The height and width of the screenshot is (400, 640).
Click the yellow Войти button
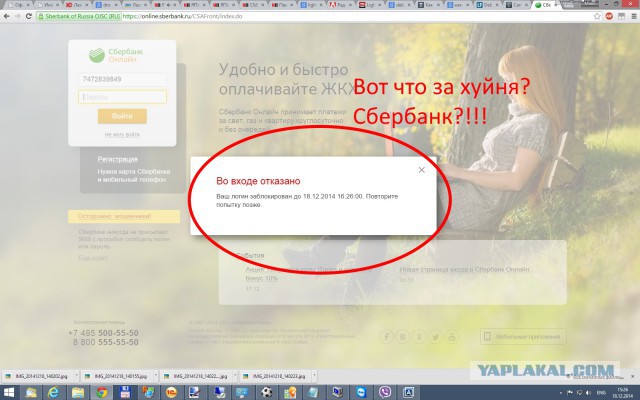[x=122, y=116]
